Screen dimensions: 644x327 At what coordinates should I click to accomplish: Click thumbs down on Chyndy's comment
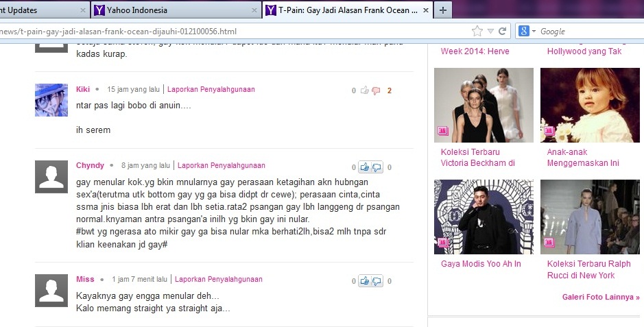pyautogui.click(x=377, y=167)
